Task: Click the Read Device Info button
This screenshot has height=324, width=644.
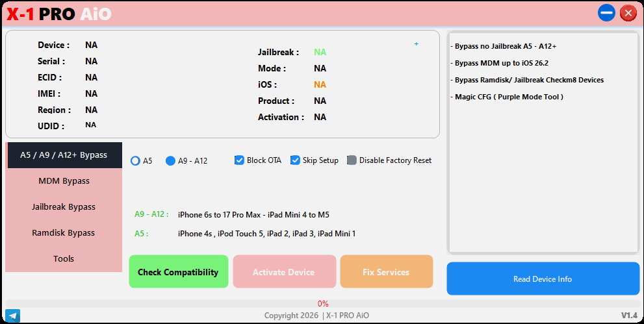Action: pyautogui.click(x=543, y=279)
